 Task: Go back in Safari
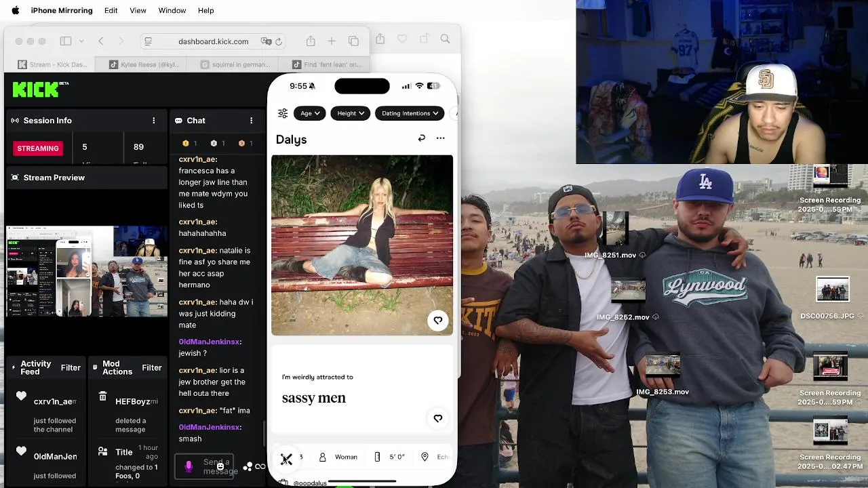pos(101,41)
